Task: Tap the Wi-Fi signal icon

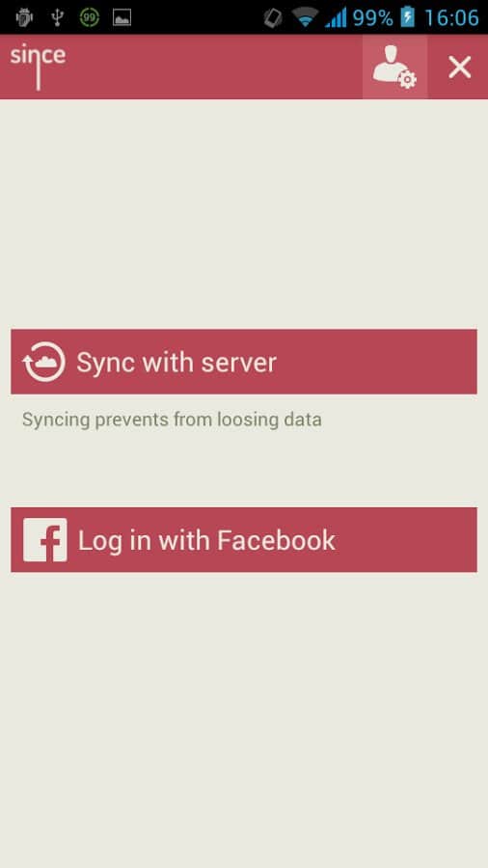Action: click(x=306, y=17)
